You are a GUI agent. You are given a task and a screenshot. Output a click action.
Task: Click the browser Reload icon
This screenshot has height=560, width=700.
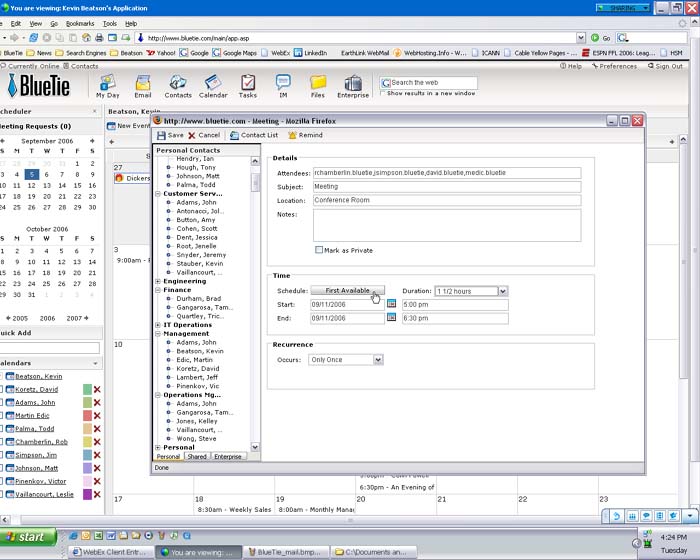point(33,38)
